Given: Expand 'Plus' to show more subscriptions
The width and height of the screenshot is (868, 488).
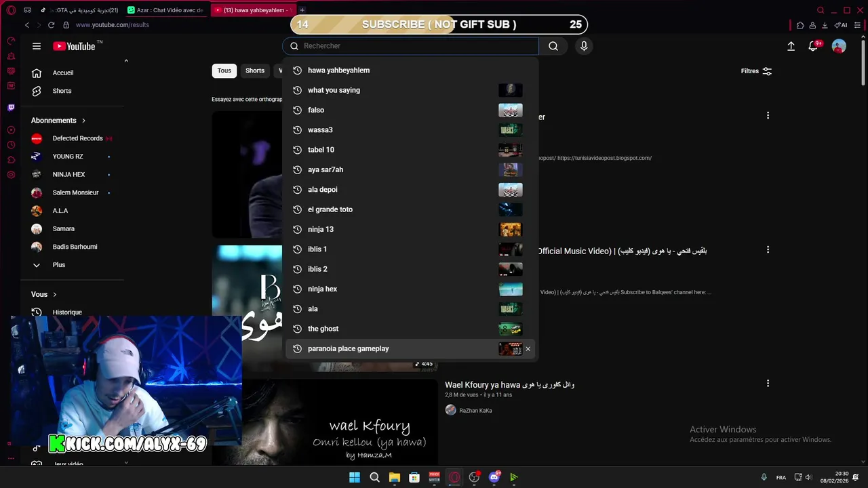Looking at the screenshot, I should pos(59,265).
